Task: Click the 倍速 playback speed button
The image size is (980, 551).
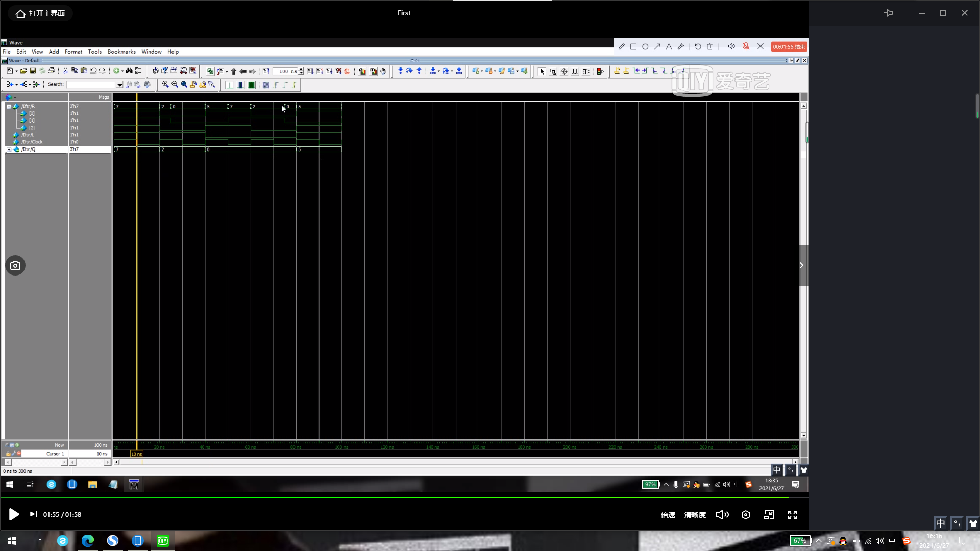Action: 668,515
